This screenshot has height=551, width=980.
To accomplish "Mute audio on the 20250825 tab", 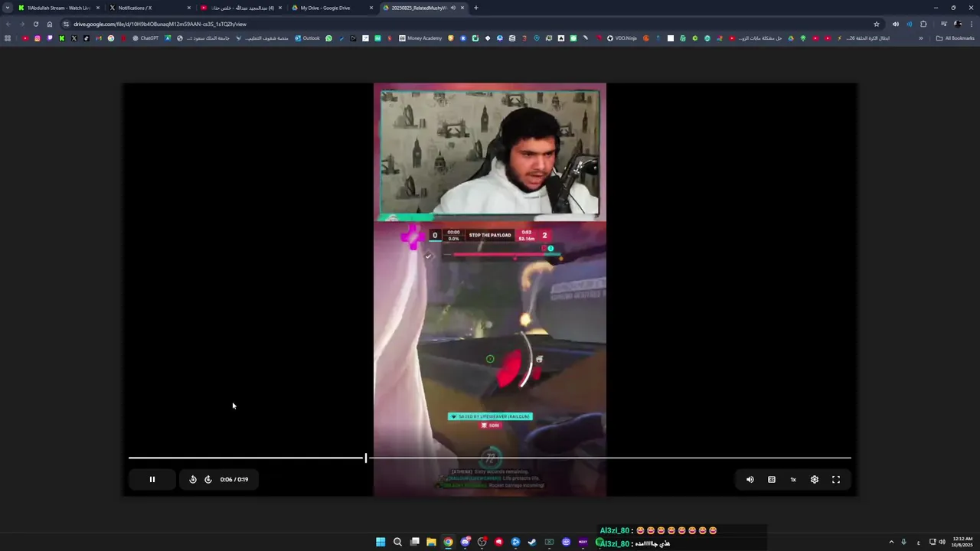I will tap(453, 8).
